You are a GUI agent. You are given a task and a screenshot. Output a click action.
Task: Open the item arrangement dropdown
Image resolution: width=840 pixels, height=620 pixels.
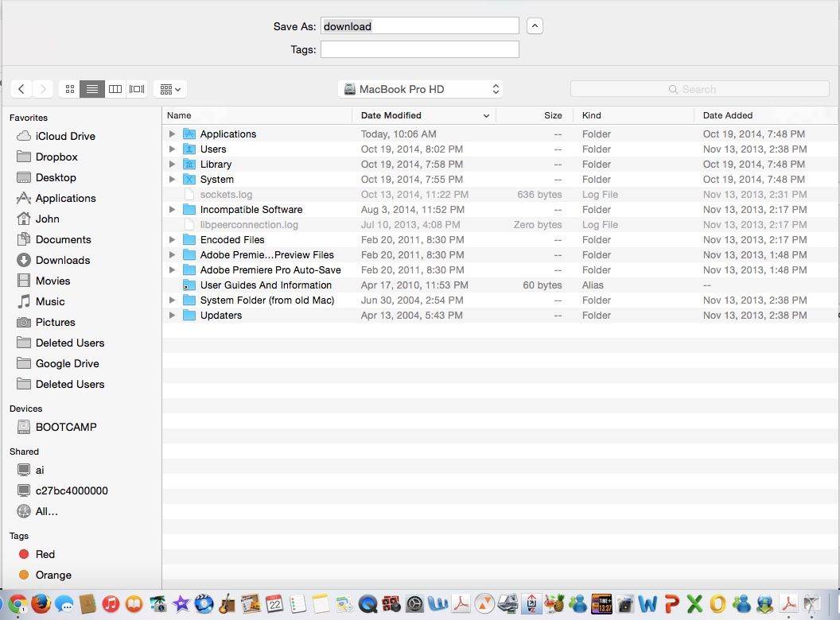[170, 89]
